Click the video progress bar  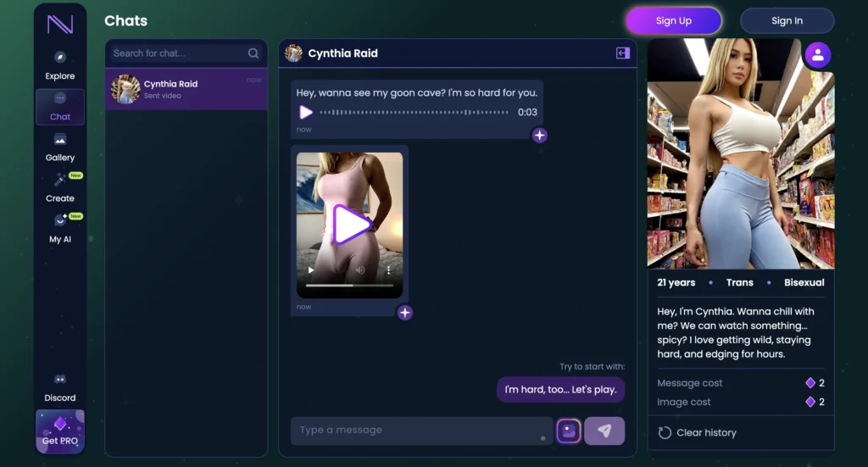tap(349, 286)
